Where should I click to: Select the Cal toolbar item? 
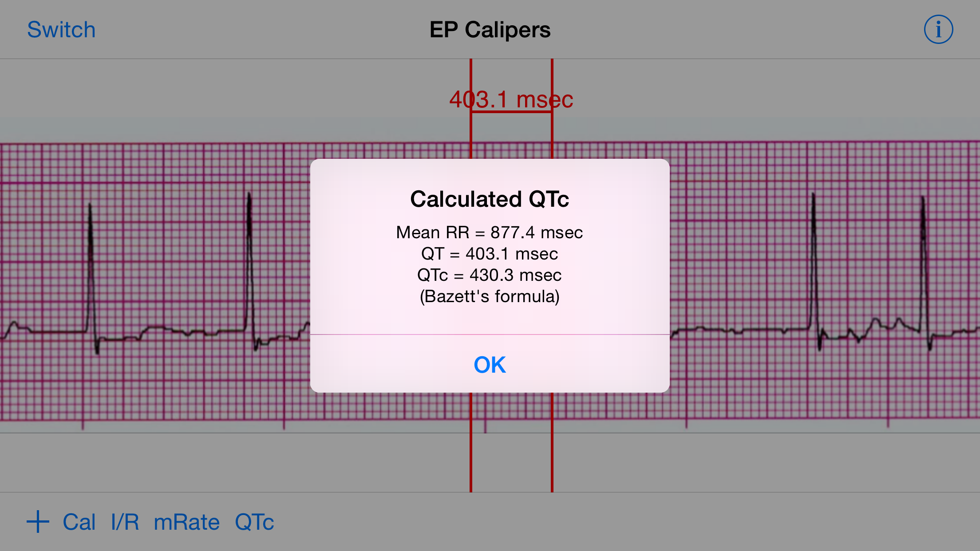pos(79,522)
